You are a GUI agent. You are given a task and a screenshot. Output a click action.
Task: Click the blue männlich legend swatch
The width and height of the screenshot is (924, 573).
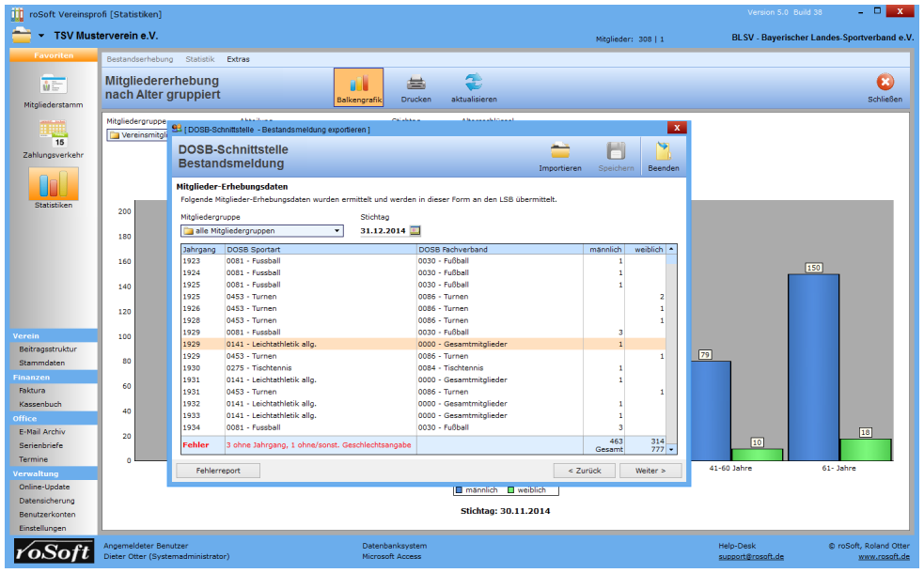point(459,489)
